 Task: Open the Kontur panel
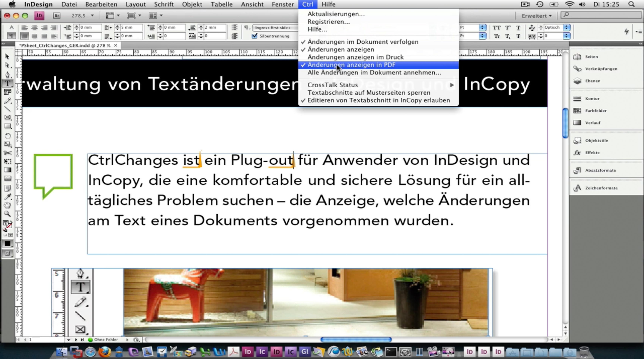(x=592, y=98)
